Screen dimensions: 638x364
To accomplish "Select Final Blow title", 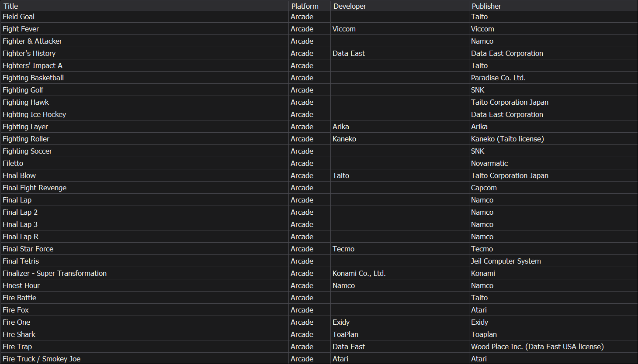I will pos(19,175).
